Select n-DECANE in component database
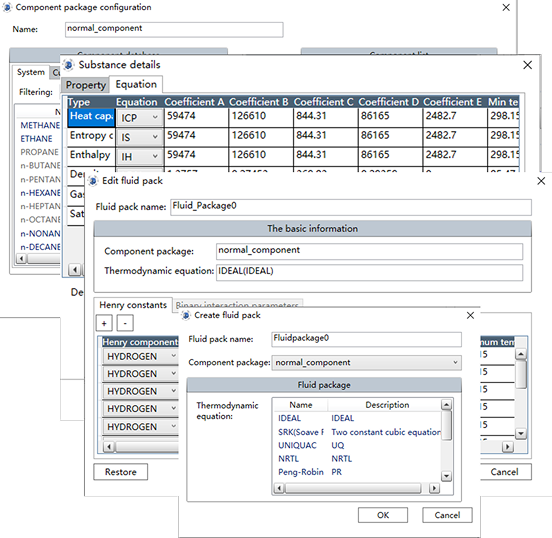The width and height of the screenshot is (552, 538). pos(40,247)
